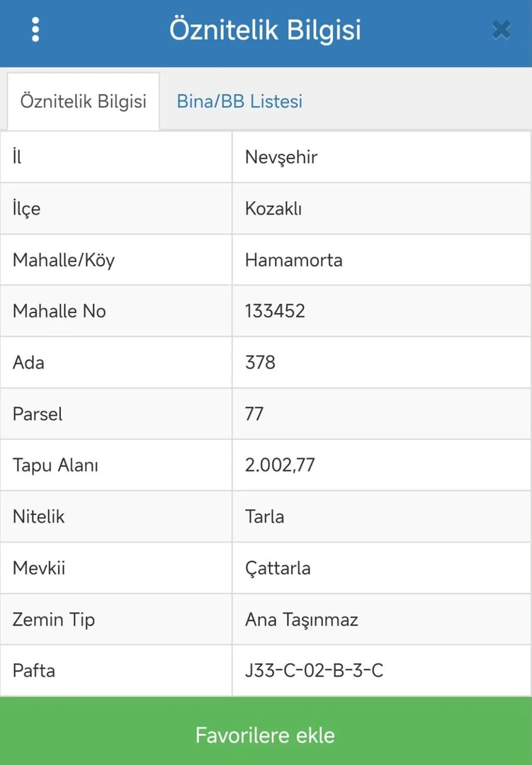Select the Nitelik value Tarla

(264, 516)
